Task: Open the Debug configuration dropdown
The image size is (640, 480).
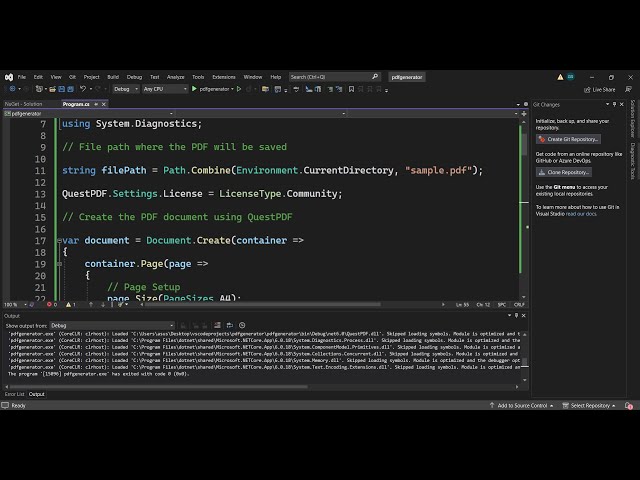Action: click(x=126, y=89)
